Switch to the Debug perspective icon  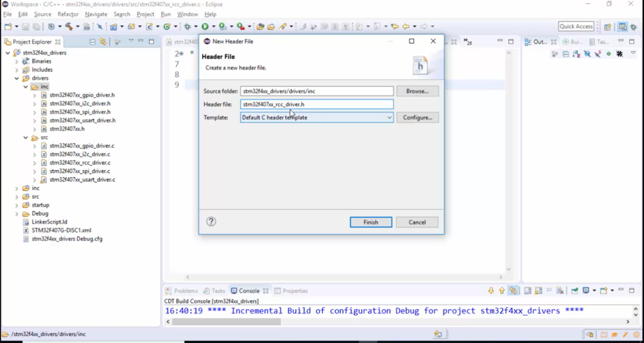pyautogui.click(x=633, y=26)
